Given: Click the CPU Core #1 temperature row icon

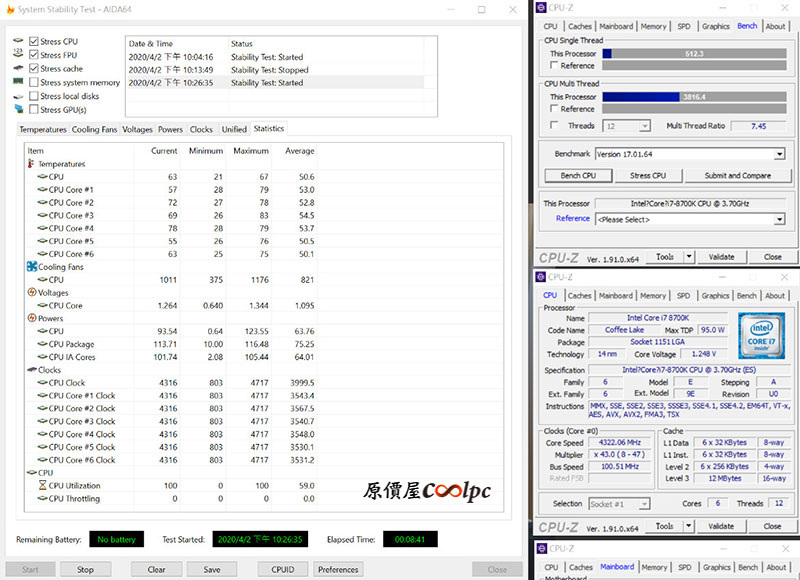Looking at the screenshot, I should 42,189.
